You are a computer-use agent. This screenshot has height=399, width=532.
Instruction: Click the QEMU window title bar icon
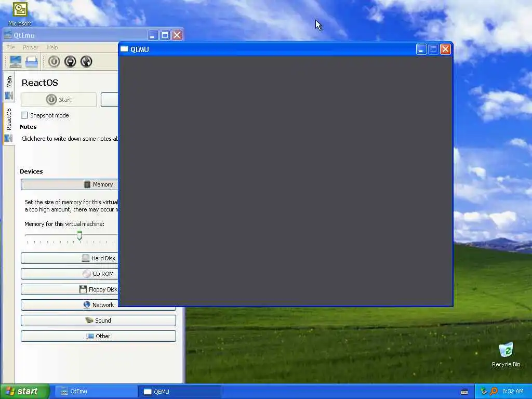pos(124,49)
